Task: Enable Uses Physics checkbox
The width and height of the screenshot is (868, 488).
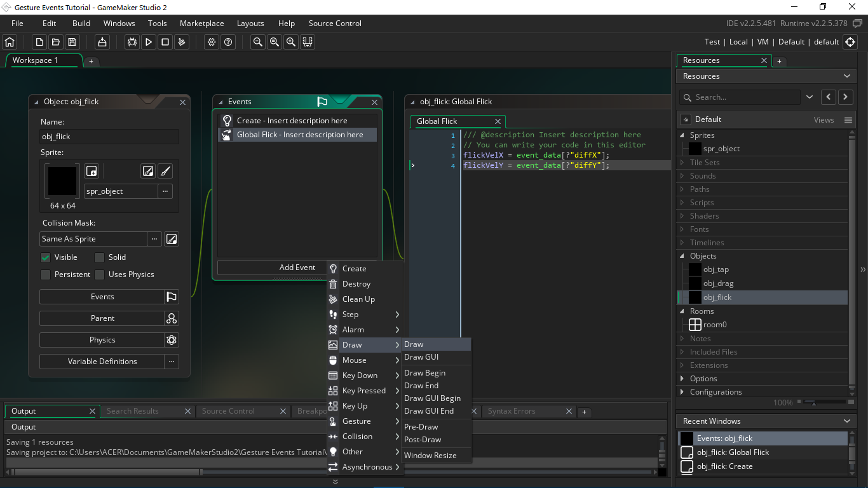Action: (x=99, y=274)
